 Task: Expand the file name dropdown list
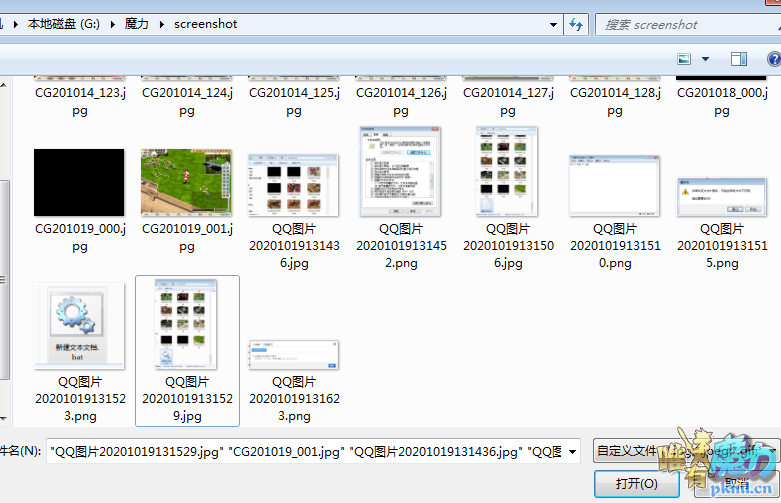(572, 452)
